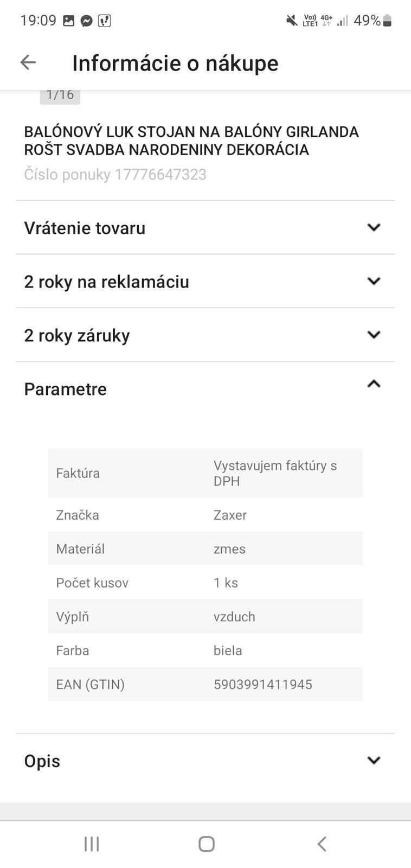Tap the muted sound status icon

click(x=292, y=21)
